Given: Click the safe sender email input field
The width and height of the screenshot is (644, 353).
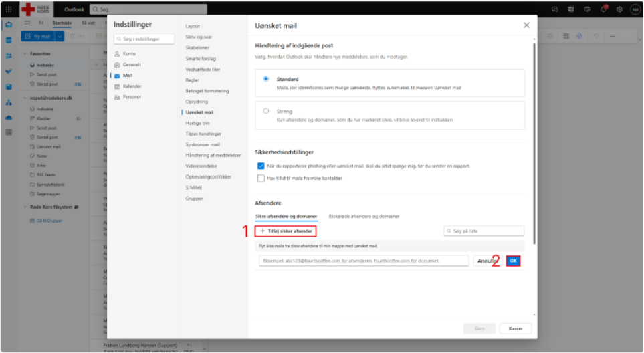Looking at the screenshot, I should (364, 261).
